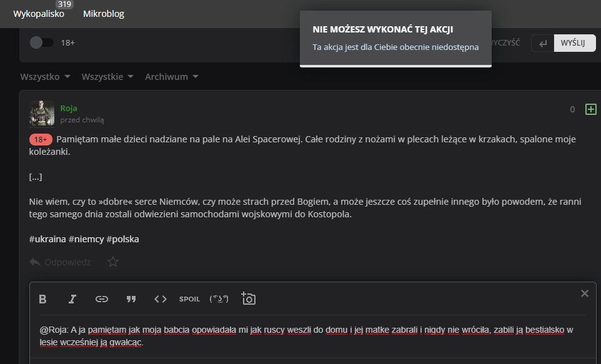Open the #niemcy hashtag

coord(86,239)
